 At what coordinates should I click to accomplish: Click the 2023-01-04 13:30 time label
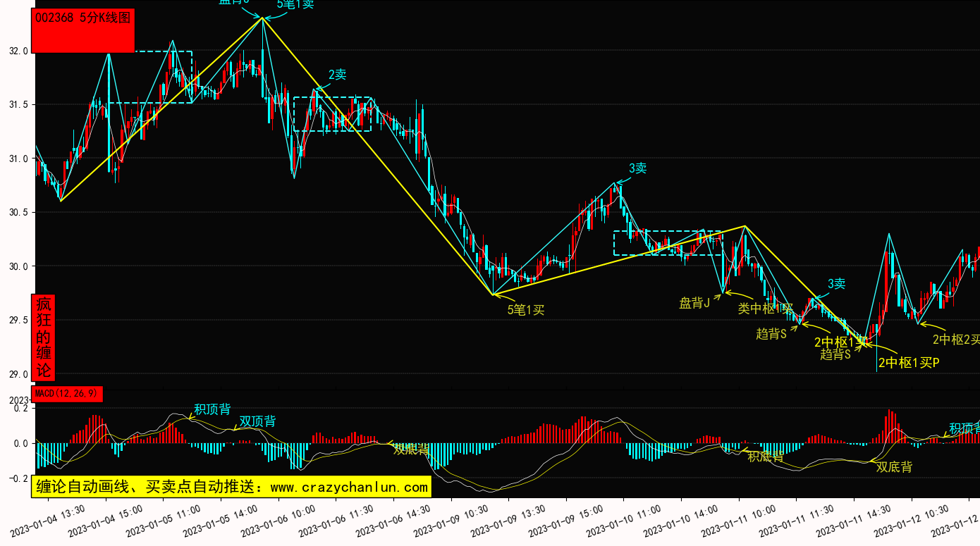pyautogui.click(x=47, y=521)
